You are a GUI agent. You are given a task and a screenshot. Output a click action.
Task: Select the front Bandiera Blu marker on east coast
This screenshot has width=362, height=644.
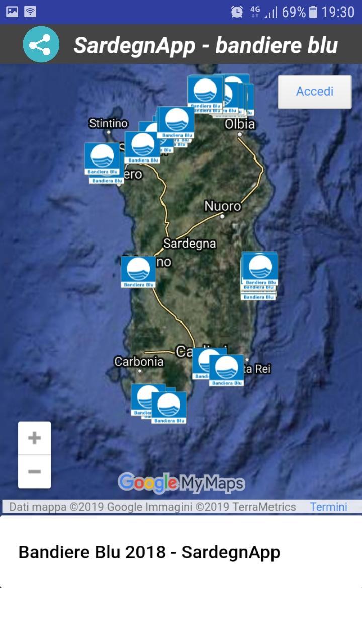click(260, 269)
